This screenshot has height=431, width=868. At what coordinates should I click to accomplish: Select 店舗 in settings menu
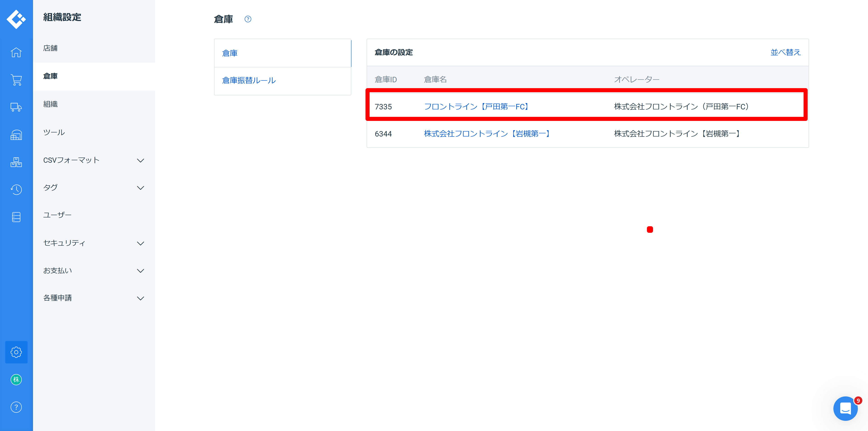94,48
